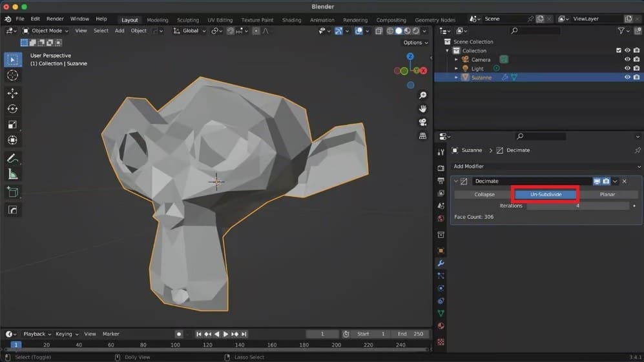Switch to the Modeling workspace tab
Viewport: 644px width, 362px height.
click(x=158, y=20)
